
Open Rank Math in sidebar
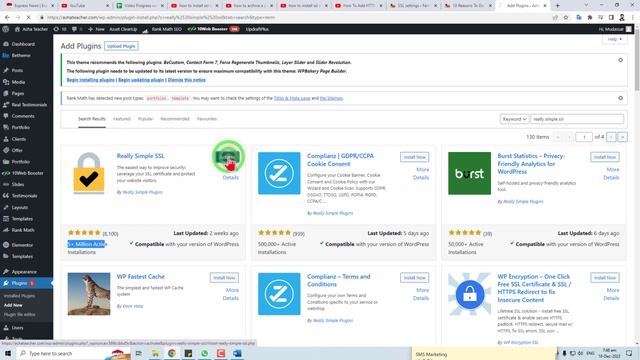(x=23, y=230)
